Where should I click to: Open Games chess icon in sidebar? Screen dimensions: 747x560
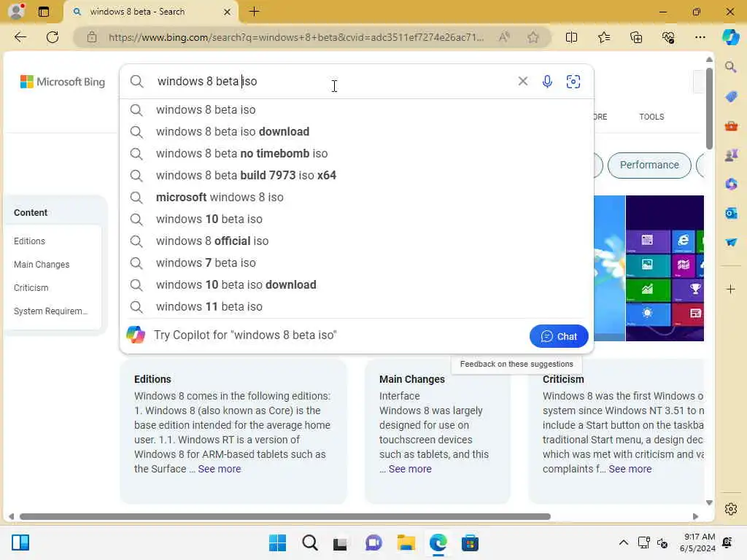coord(731,155)
